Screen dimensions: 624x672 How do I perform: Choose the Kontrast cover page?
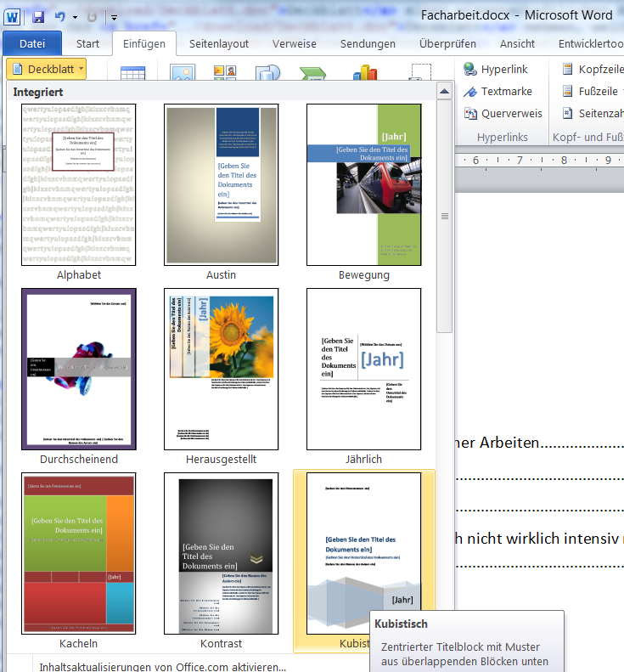coord(221,561)
